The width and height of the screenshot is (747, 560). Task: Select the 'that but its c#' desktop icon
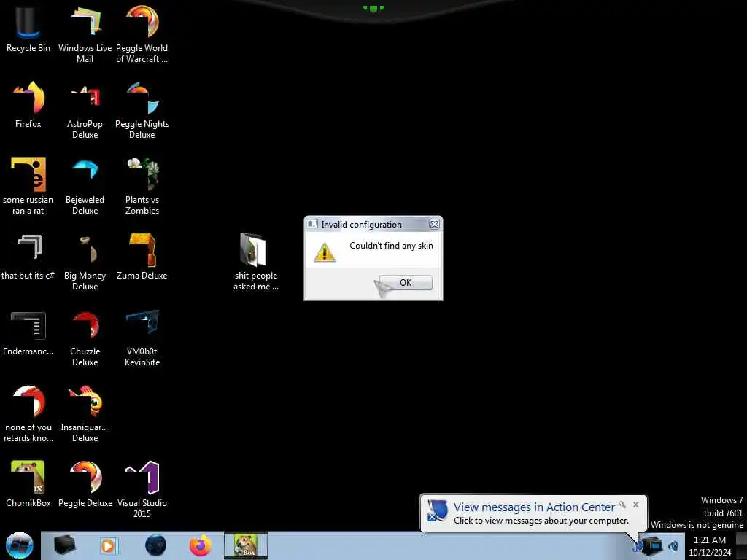[x=28, y=256]
